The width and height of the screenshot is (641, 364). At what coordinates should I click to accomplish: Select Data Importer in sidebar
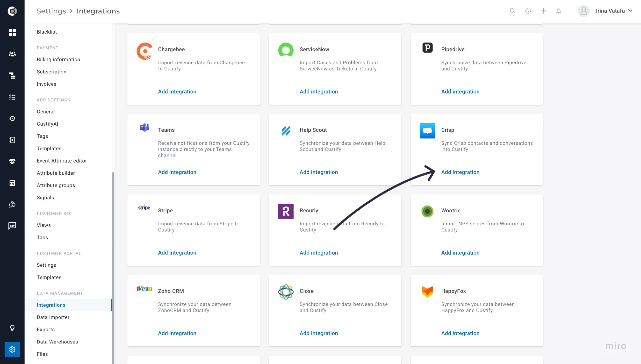[x=53, y=317]
